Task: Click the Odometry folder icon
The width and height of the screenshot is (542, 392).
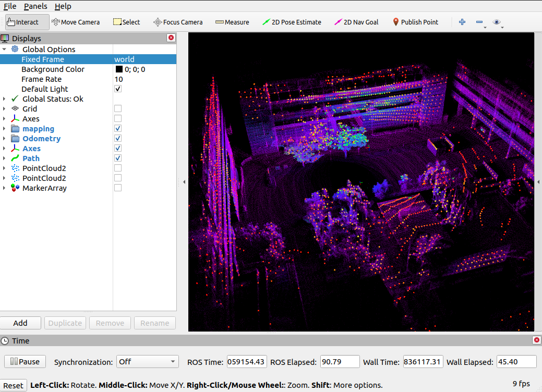Action: (x=15, y=139)
